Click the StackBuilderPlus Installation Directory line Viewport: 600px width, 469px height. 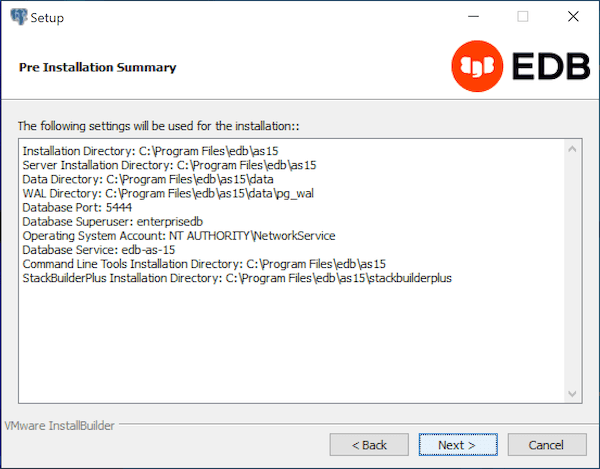point(237,277)
